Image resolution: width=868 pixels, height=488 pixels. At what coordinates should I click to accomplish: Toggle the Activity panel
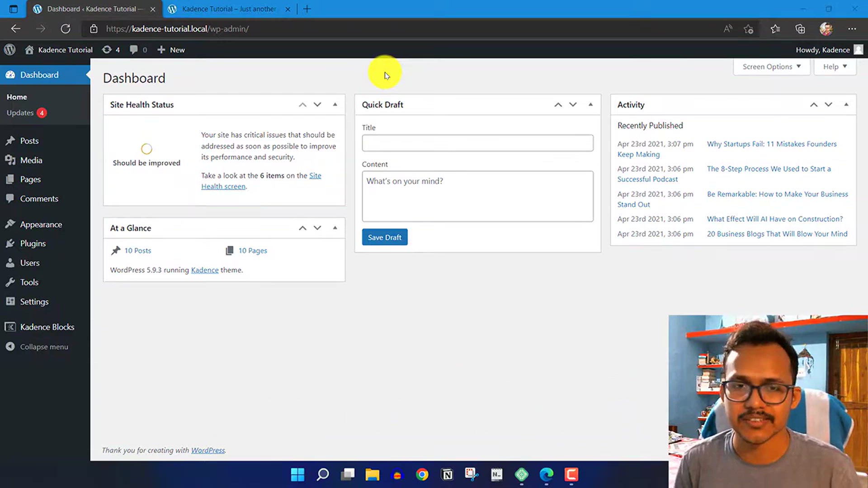pos(846,105)
